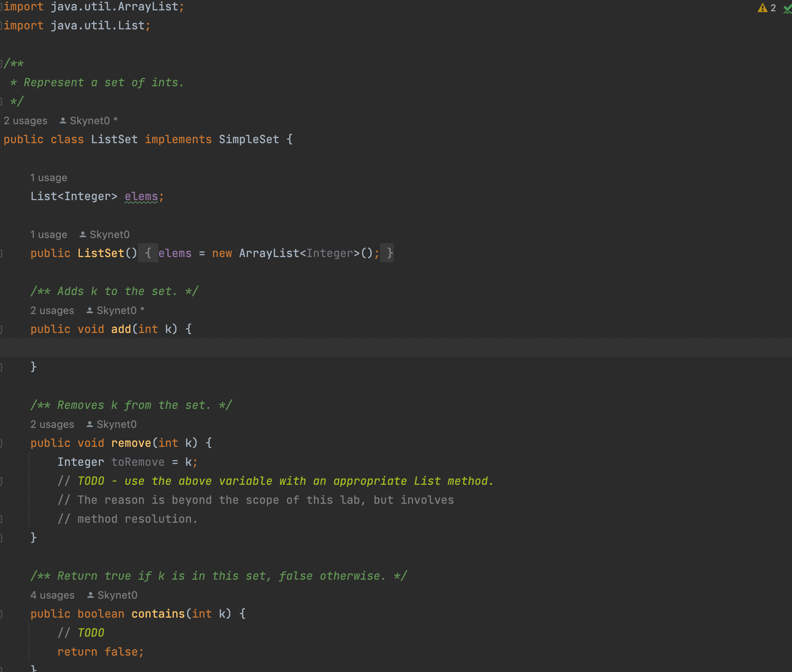The height and width of the screenshot is (672, 792).
Task: Click the SimpleSet interface name
Action: 249,140
